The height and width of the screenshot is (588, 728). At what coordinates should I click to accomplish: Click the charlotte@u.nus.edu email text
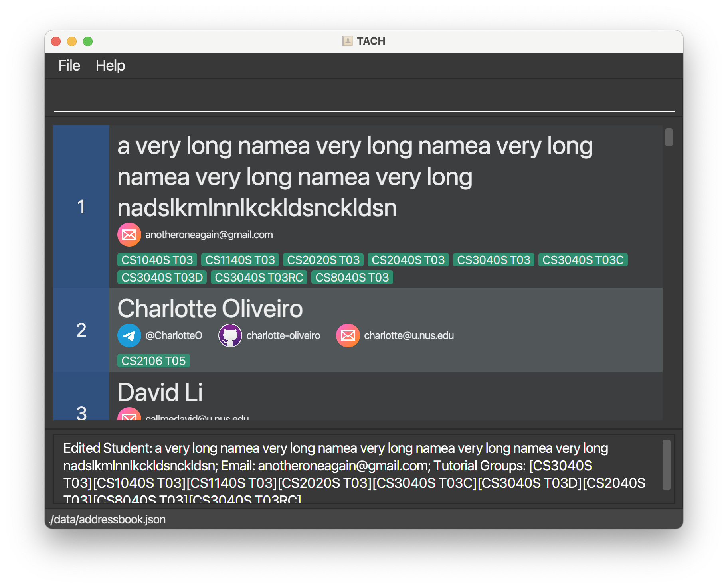(x=409, y=335)
